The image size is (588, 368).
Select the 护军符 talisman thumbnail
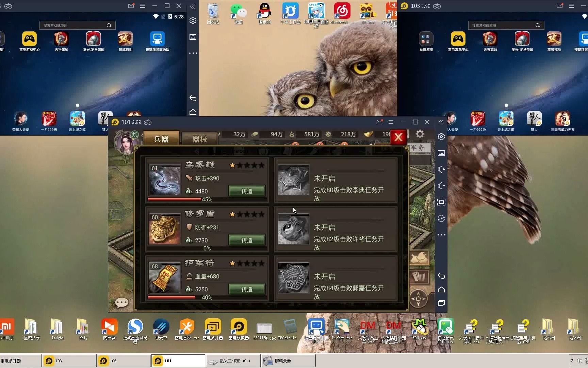165,278
